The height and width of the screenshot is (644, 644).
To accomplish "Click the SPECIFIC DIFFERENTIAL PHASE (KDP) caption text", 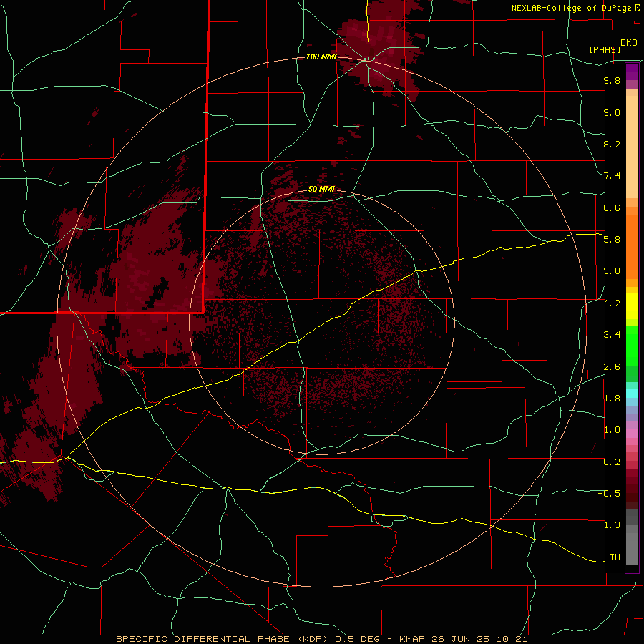I will pos(223,639).
